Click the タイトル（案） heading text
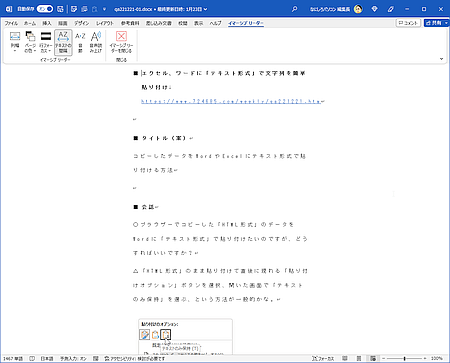Image resolution: width=450 pixels, height=363 pixels. pyautogui.click(x=164, y=138)
